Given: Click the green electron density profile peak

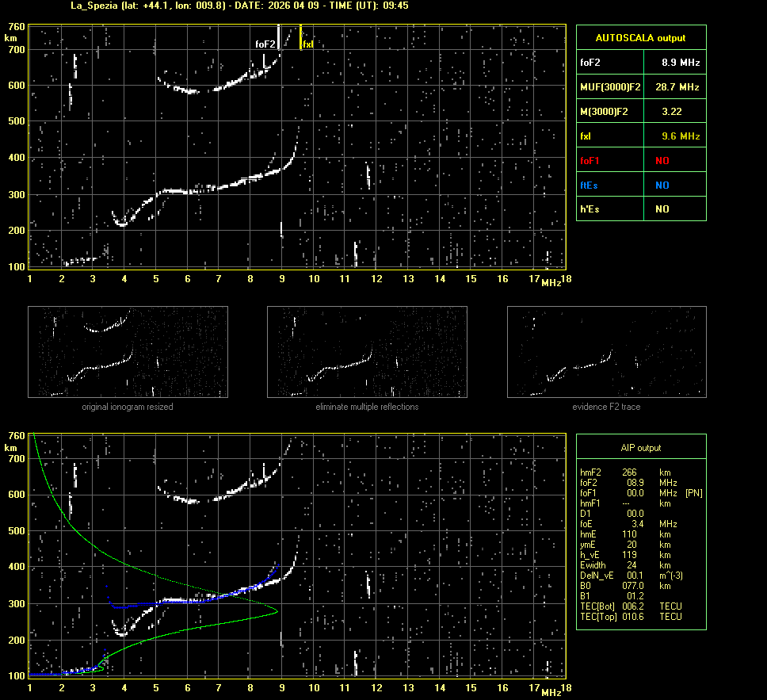Looking at the screenshot, I should coord(277,610).
